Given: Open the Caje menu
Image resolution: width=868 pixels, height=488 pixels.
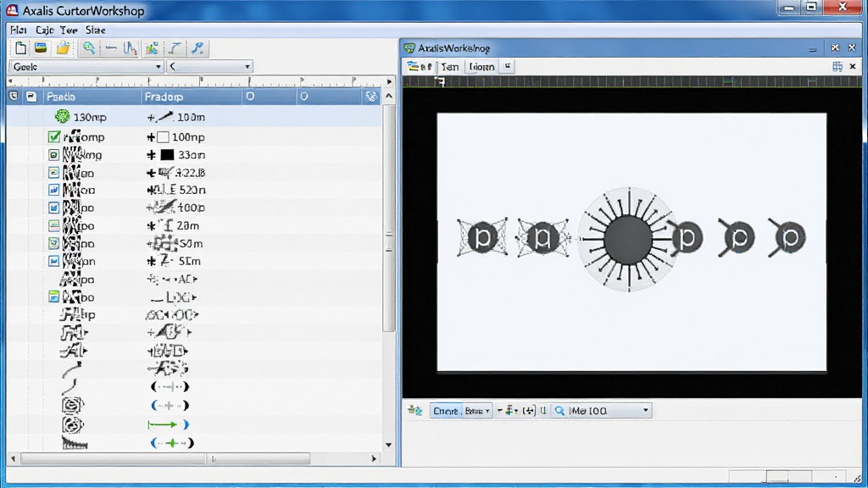Looking at the screenshot, I should click(44, 30).
